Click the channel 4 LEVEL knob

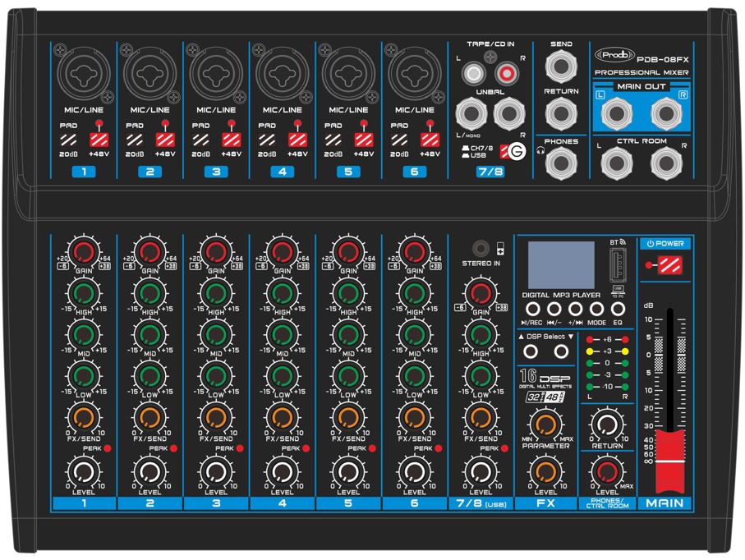pos(281,471)
